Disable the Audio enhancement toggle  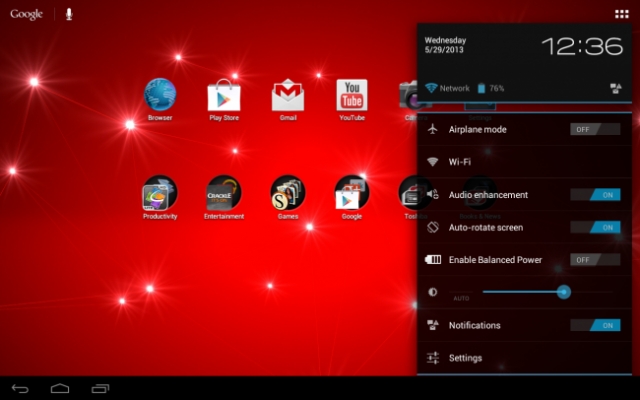[595, 195]
